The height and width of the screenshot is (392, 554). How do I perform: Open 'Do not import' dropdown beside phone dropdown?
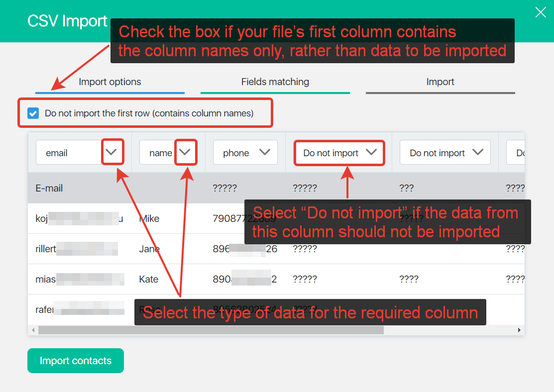pos(339,153)
